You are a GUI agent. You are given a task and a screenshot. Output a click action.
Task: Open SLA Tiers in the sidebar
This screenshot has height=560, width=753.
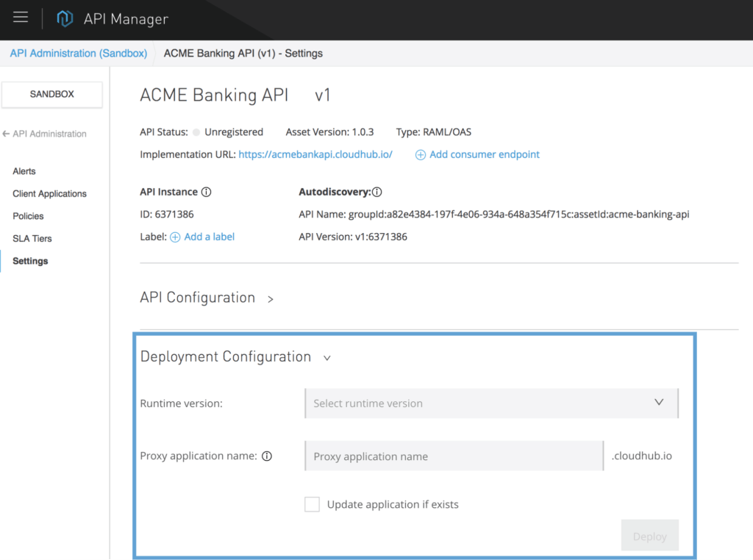[x=32, y=239]
